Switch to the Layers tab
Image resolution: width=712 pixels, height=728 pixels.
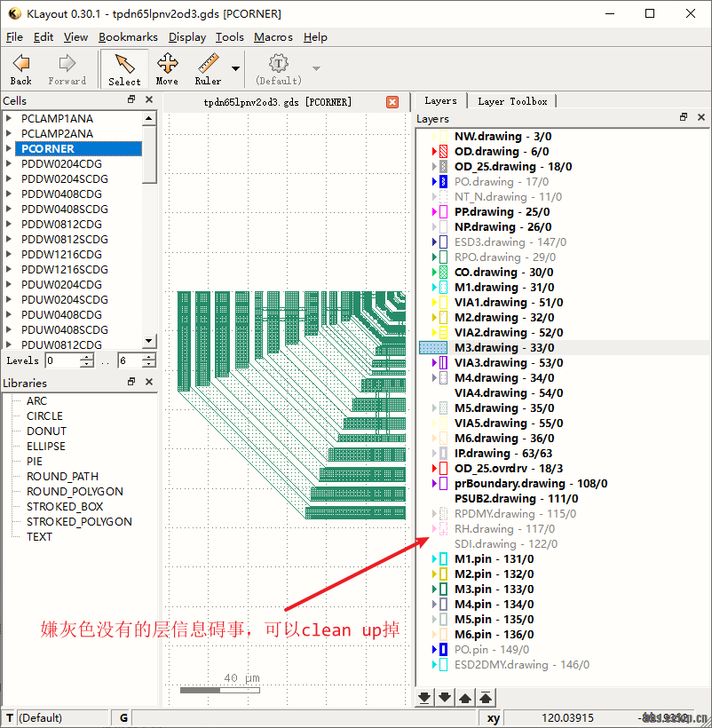click(440, 100)
